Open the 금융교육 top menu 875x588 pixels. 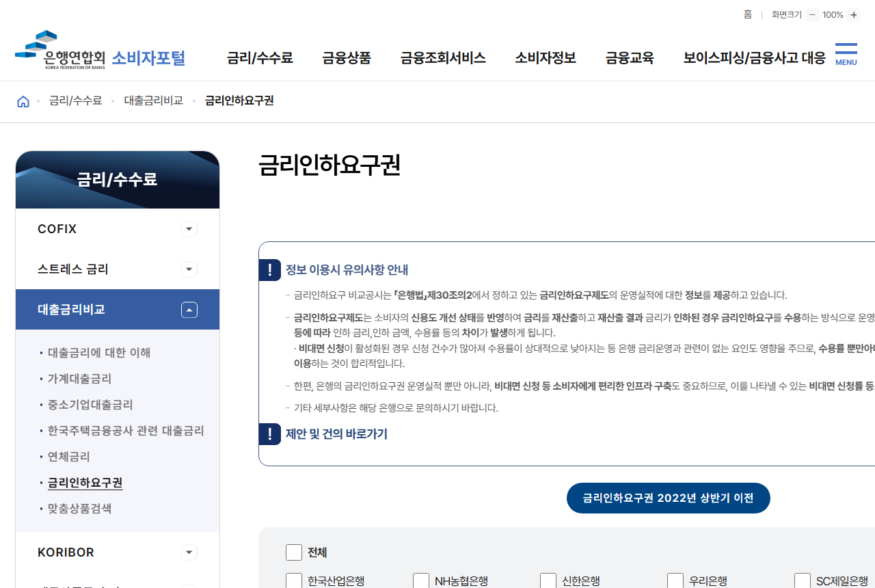[630, 58]
